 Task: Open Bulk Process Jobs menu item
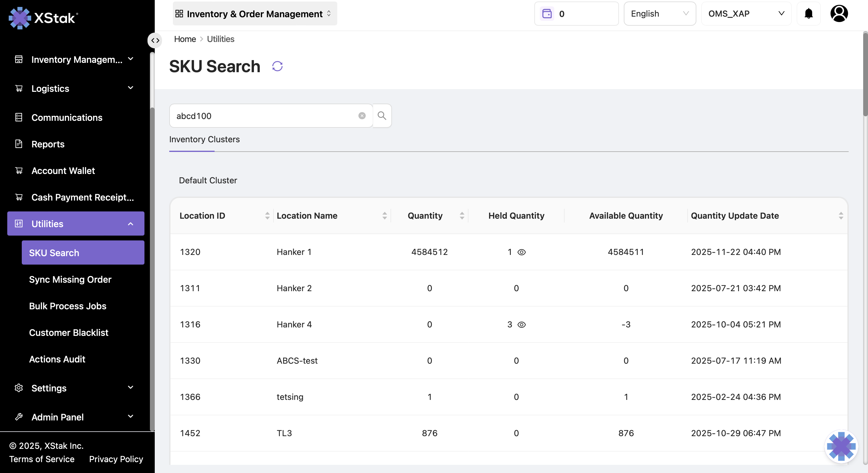pos(67,306)
